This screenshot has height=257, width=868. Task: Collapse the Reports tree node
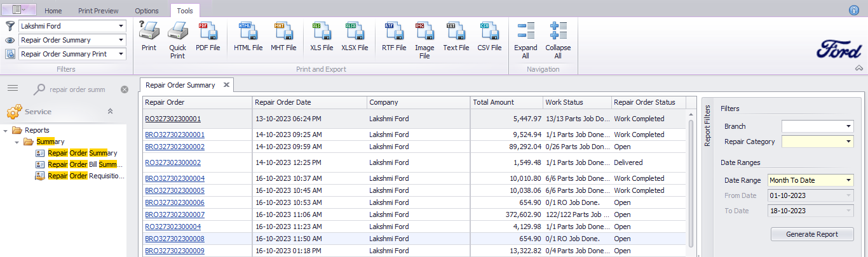pyautogui.click(x=6, y=131)
